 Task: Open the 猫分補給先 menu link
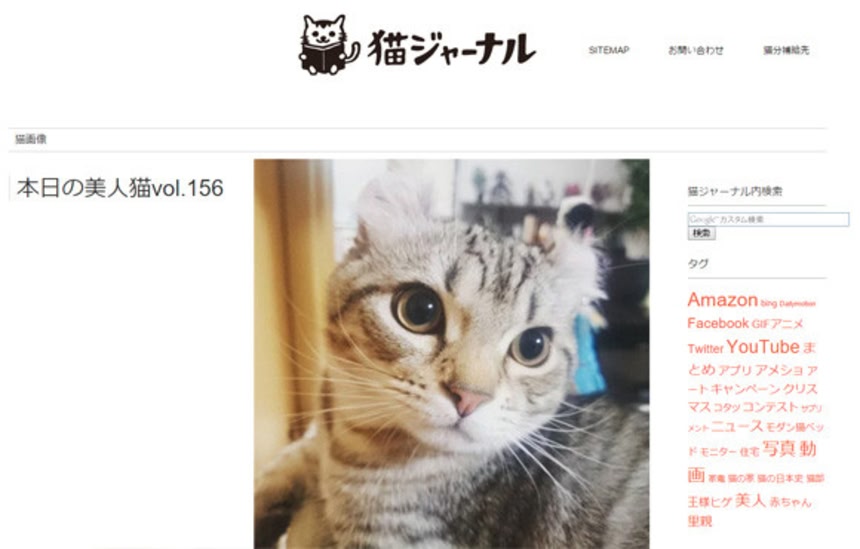point(786,50)
